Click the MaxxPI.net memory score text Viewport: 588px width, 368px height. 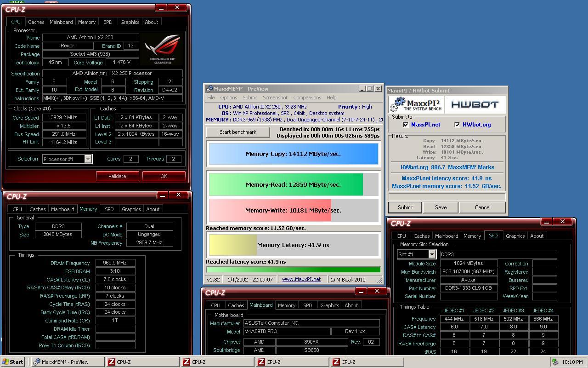(x=447, y=186)
